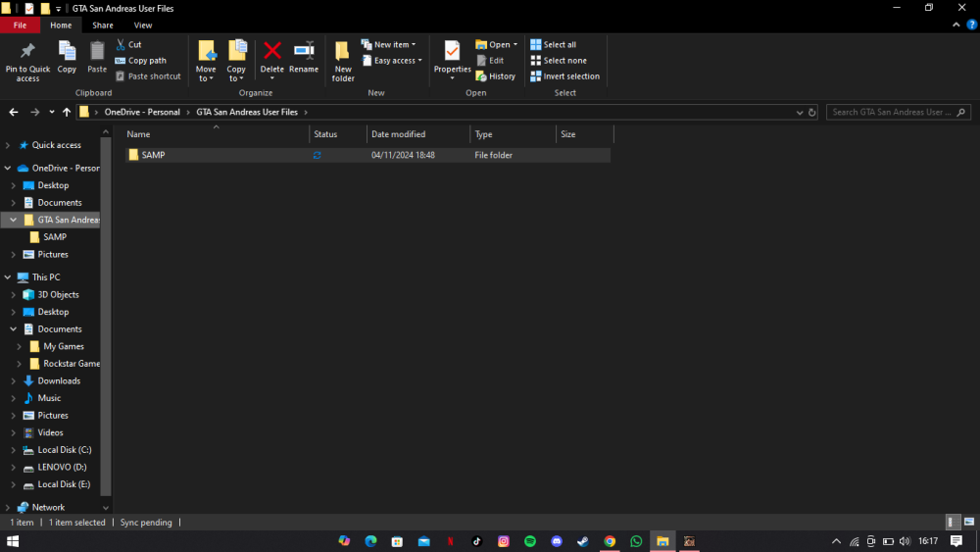Viewport: 980px width, 552px height.
Task: Click Copy path in ribbon
Action: (140, 61)
